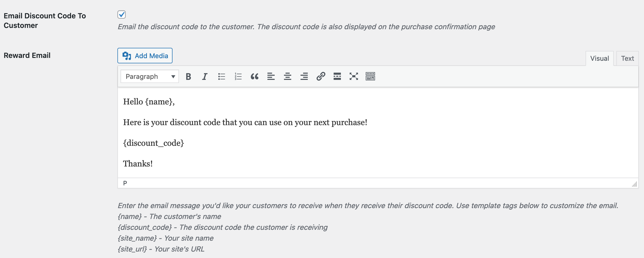Insert a bulleted list

coord(221,77)
